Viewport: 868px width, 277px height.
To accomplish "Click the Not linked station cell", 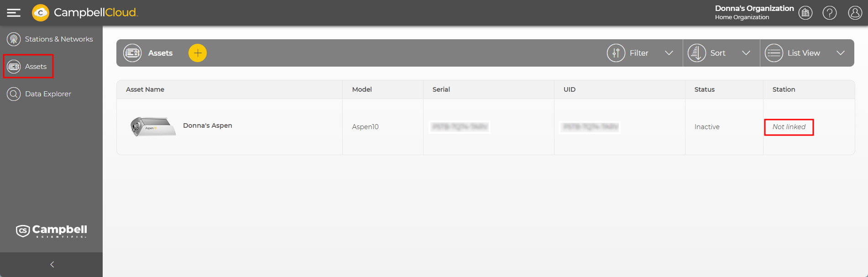I will 789,127.
